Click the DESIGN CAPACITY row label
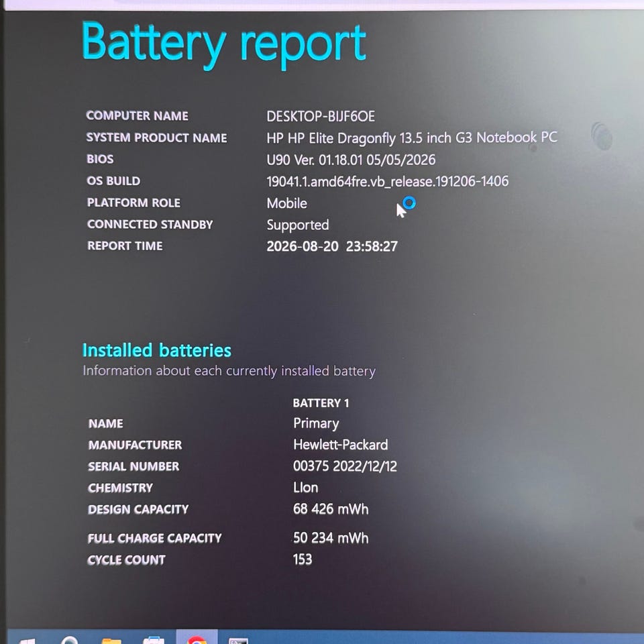644x644 pixels. click(138, 509)
